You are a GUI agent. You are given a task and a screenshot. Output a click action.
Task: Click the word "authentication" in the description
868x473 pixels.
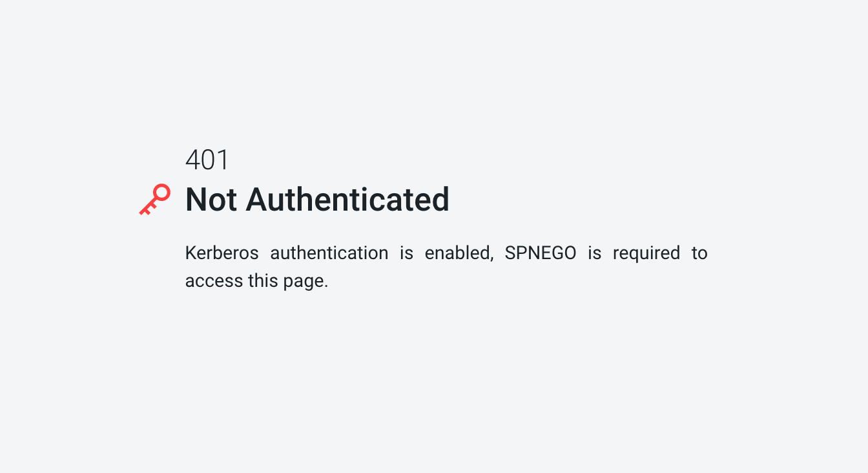click(329, 253)
